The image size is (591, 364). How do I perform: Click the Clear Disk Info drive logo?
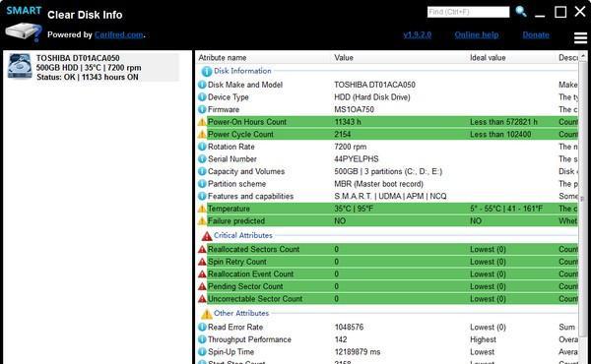(24, 32)
